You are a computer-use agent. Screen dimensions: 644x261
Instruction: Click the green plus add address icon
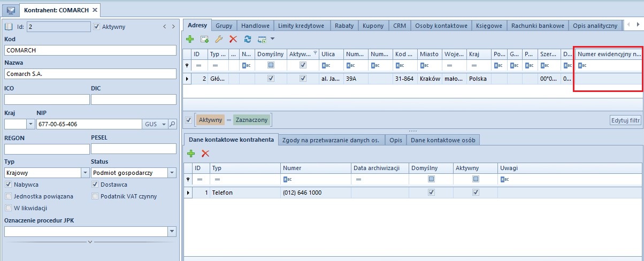(190, 39)
